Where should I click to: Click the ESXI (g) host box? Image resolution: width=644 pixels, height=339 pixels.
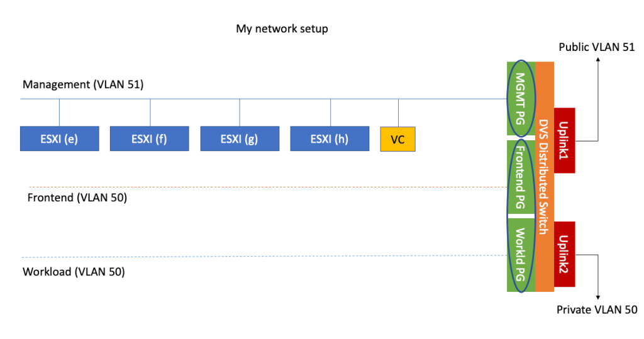[240, 139]
